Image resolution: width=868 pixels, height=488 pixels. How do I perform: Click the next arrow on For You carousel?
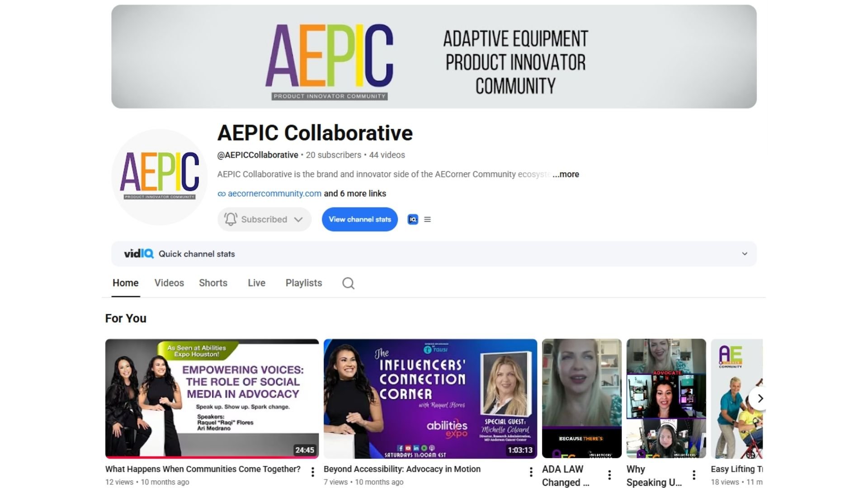pyautogui.click(x=759, y=399)
